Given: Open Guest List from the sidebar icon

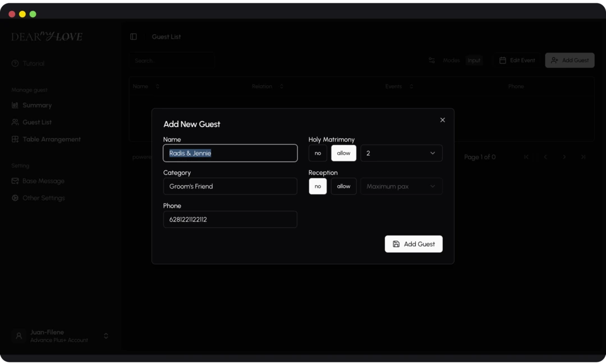Looking at the screenshot, I should [x=14, y=122].
